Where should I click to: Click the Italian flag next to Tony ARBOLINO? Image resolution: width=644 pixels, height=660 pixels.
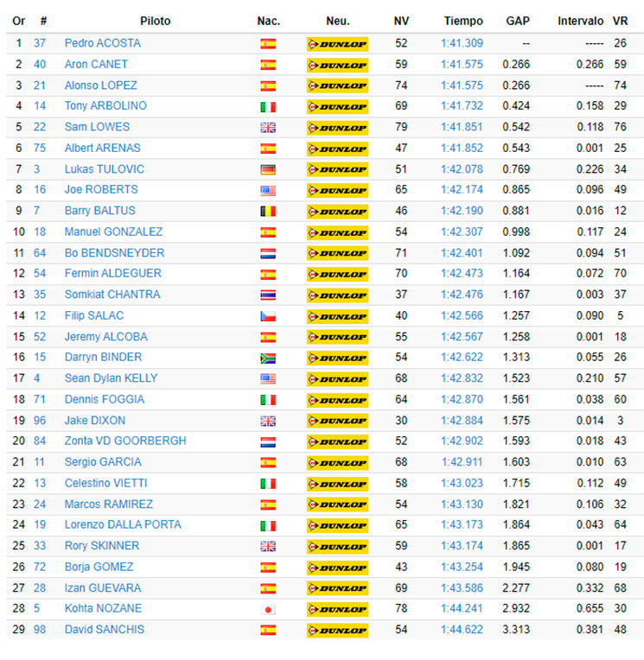coord(268,107)
